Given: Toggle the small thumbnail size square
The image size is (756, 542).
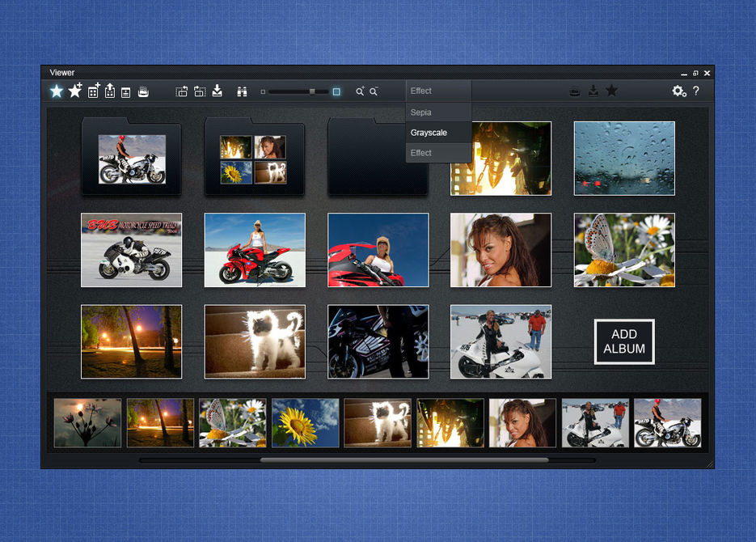Looking at the screenshot, I should 263,92.
